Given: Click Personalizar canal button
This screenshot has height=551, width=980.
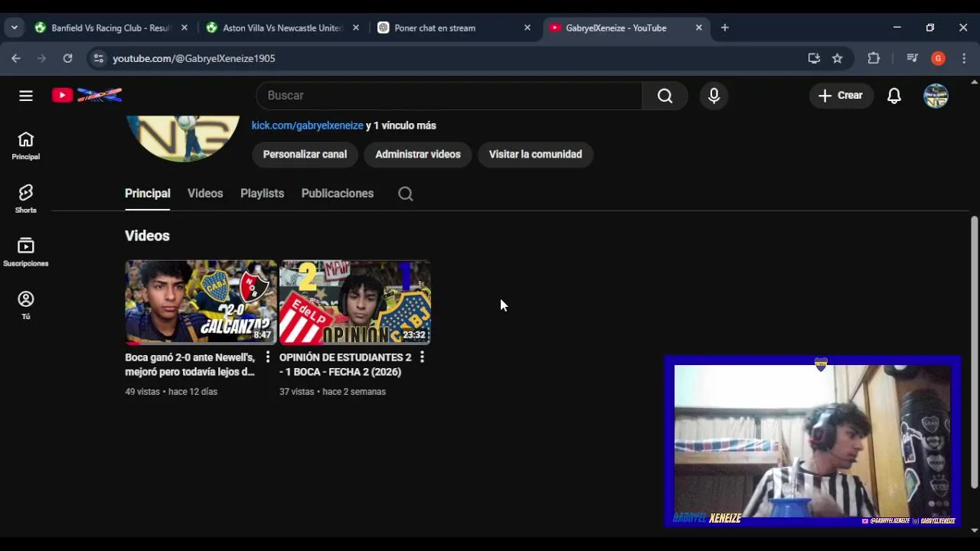Looking at the screenshot, I should [305, 155].
